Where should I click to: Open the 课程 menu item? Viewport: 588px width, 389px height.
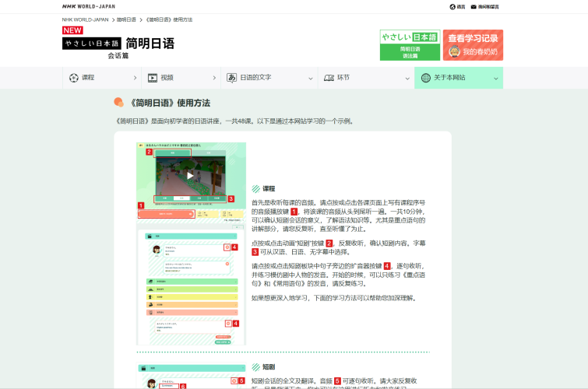click(x=102, y=78)
